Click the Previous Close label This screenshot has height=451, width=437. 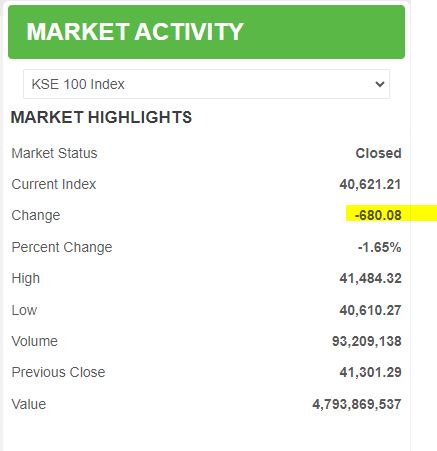click(58, 372)
